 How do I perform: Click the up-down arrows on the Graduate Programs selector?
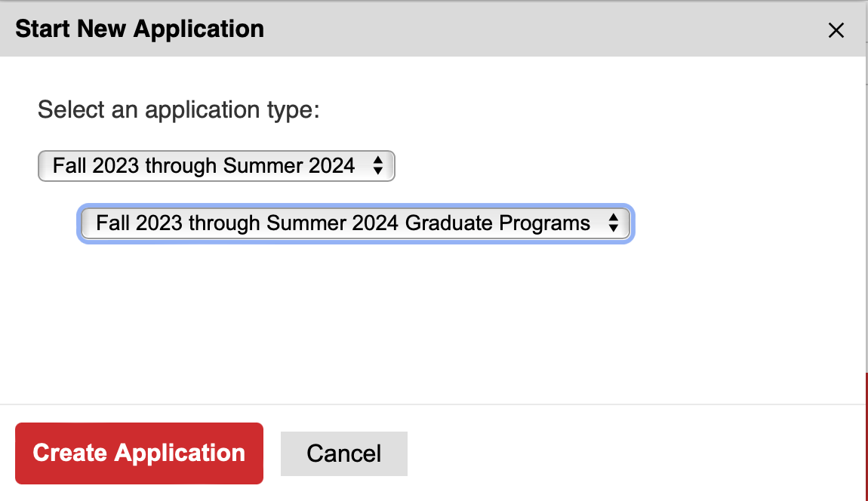pos(613,223)
